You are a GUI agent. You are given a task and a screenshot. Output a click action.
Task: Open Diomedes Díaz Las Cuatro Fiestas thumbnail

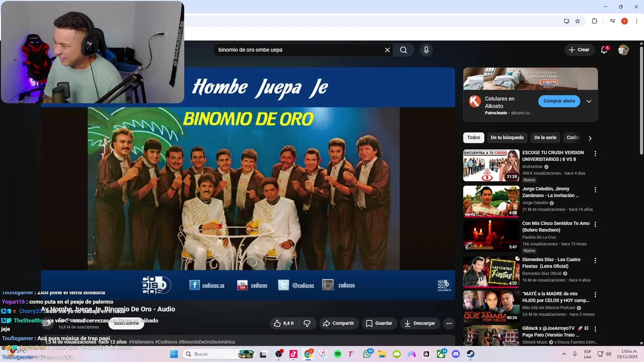[491, 272]
